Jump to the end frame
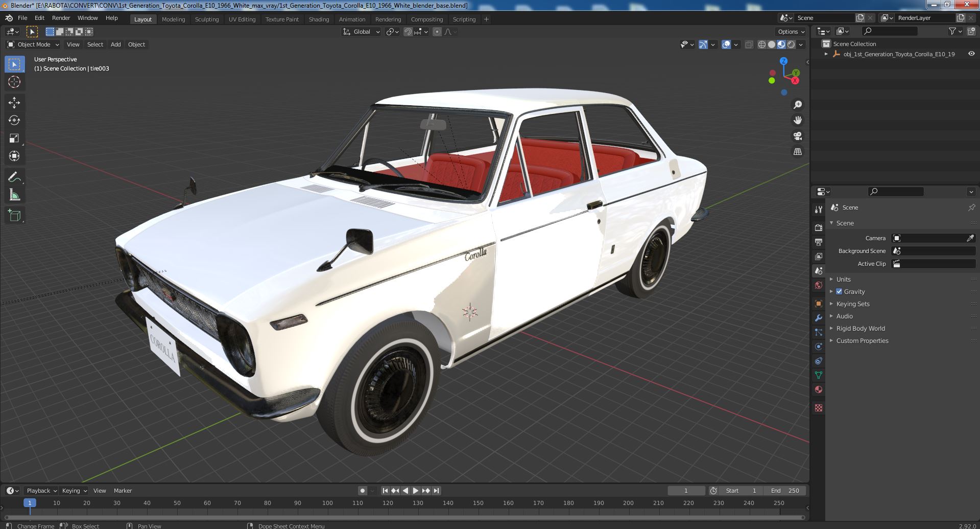980x529 pixels. point(436,491)
